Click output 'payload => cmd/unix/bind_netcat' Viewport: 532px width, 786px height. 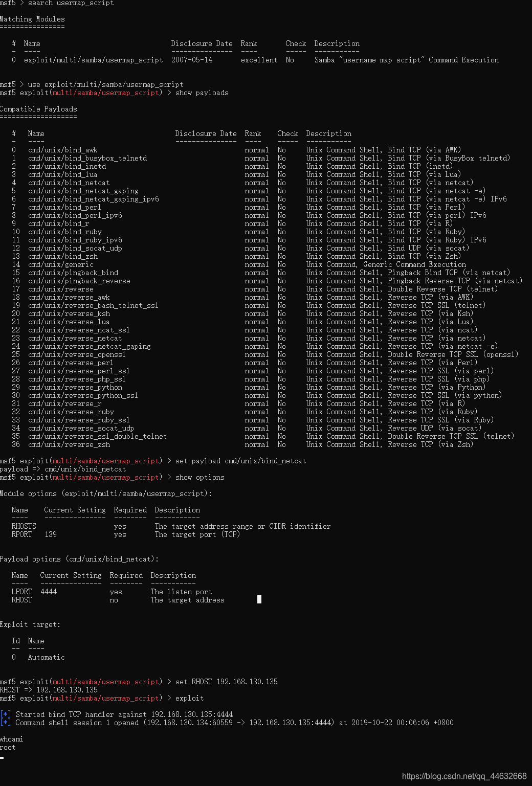click(x=63, y=469)
